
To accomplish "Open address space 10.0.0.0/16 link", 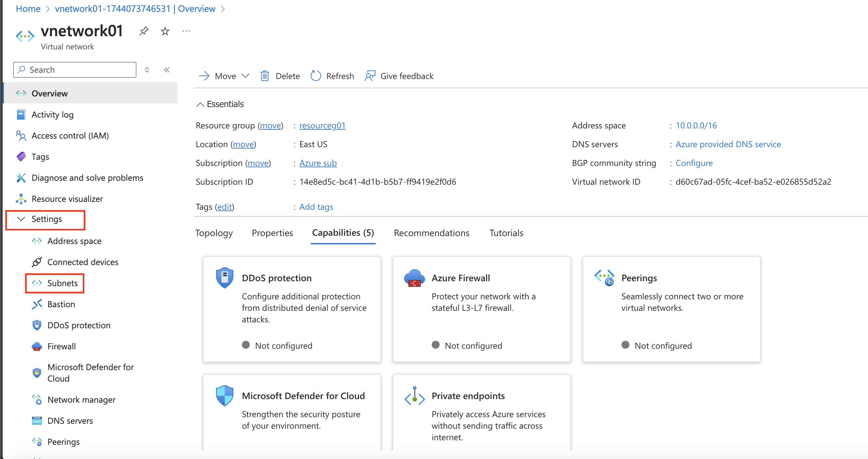I will [x=696, y=125].
